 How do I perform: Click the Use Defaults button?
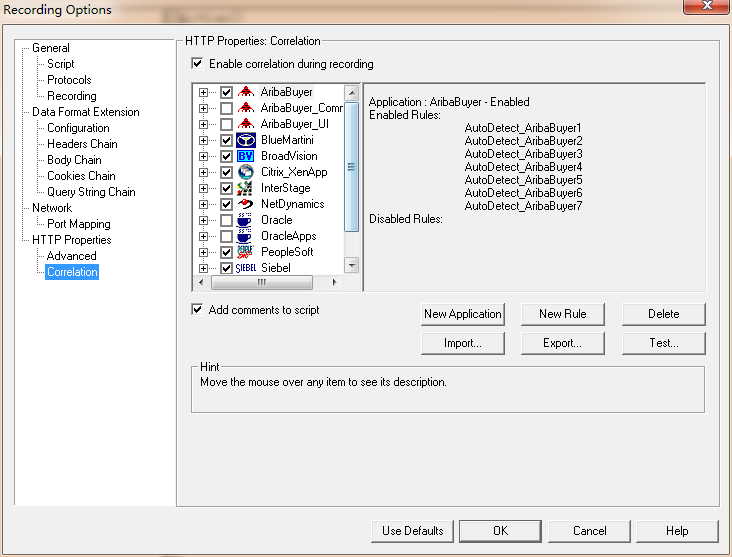coord(412,531)
